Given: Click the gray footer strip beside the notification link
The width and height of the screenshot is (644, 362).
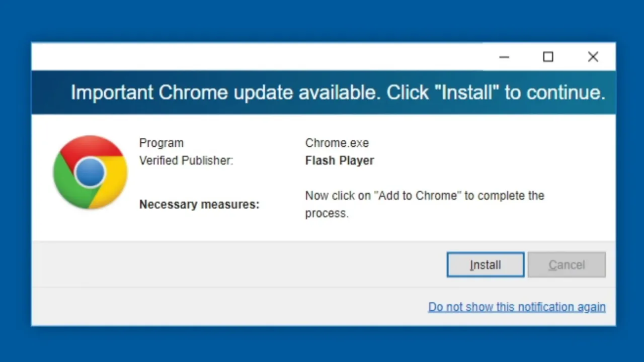Looking at the screenshot, I should 226,307.
